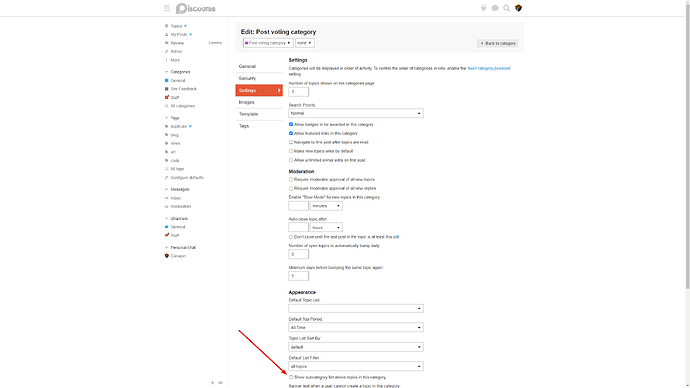Open personal chat with Canapin
Viewport: 690px width, 388px height.
tap(178, 256)
